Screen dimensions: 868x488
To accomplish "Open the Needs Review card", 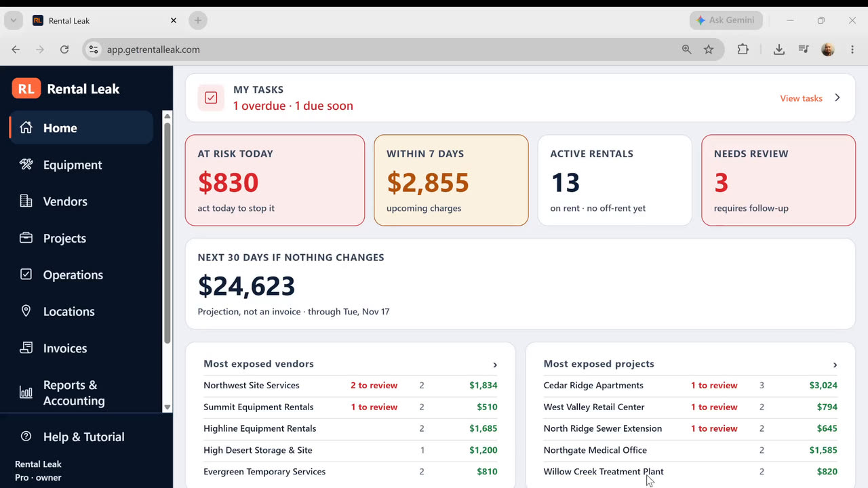I will click(x=778, y=180).
